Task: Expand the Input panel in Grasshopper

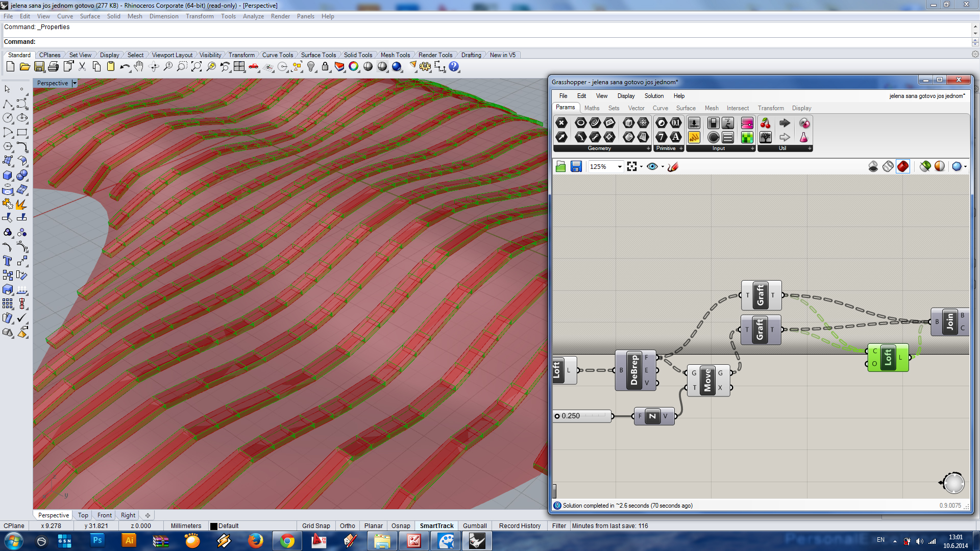Action: point(752,148)
